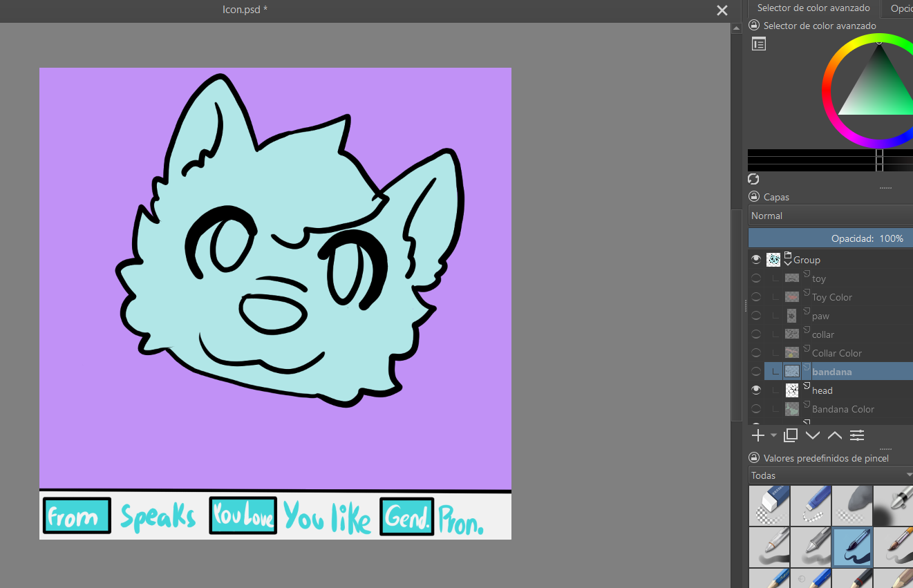Show the toy layer
The width and height of the screenshot is (913, 588).
[x=756, y=278]
